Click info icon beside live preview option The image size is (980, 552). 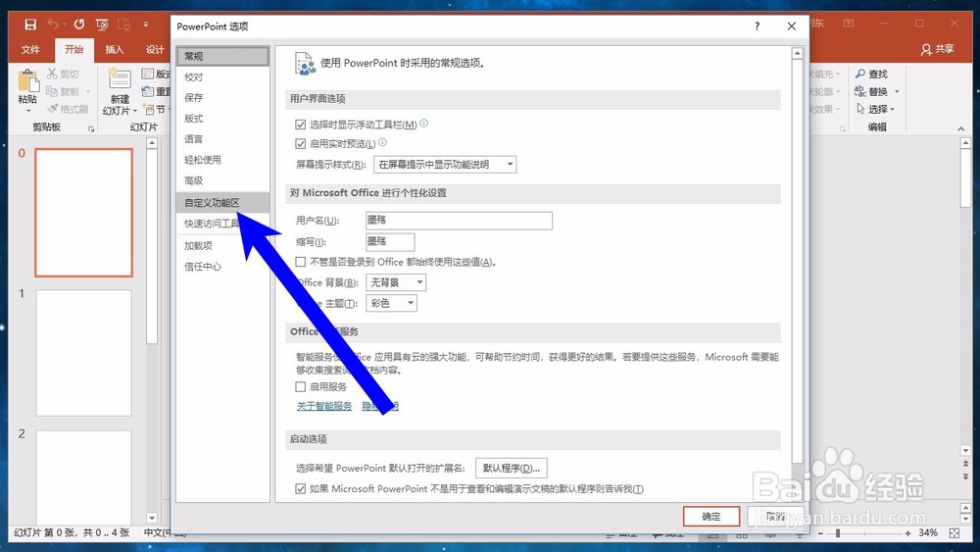tap(382, 142)
